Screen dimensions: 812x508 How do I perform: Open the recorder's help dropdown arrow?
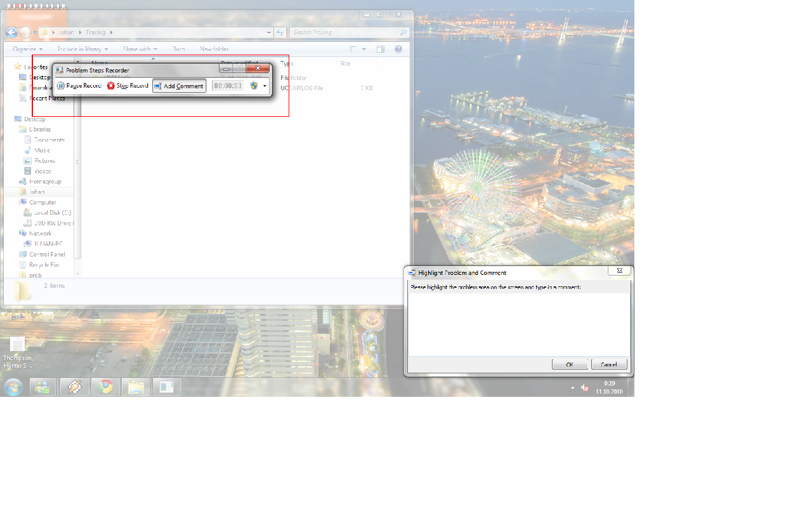click(265, 86)
